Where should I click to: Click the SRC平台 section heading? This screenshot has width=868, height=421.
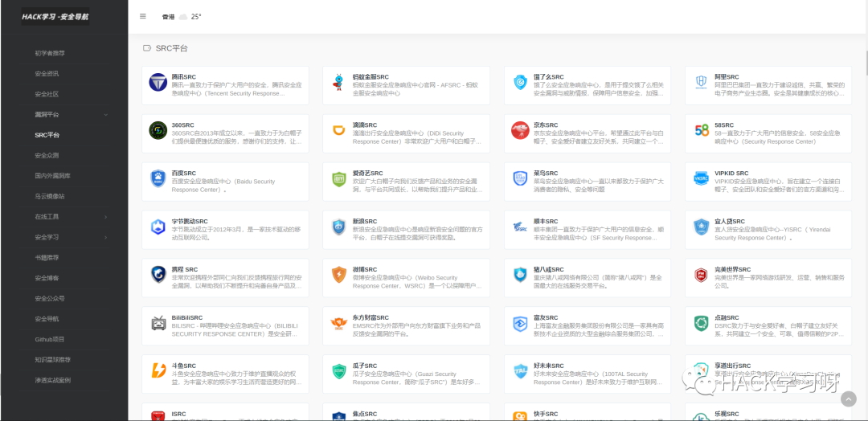172,48
